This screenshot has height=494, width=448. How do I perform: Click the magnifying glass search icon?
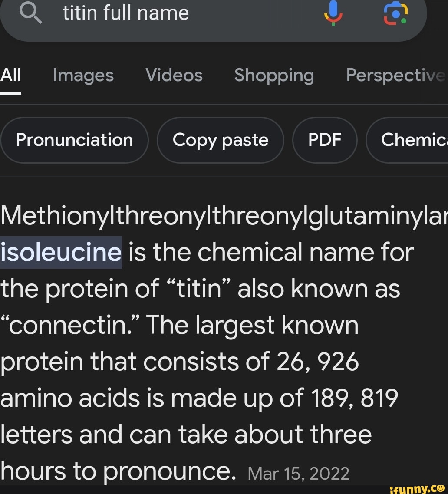[31, 13]
